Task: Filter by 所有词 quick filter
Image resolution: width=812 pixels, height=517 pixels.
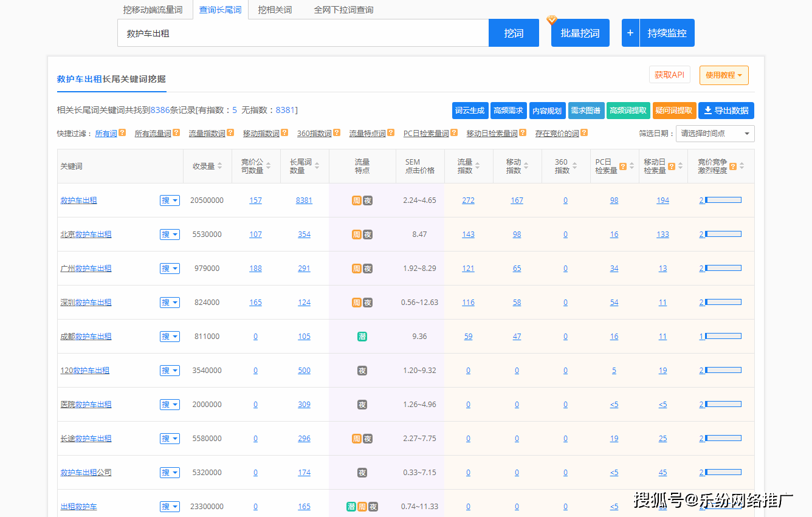Action: pyautogui.click(x=106, y=133)
